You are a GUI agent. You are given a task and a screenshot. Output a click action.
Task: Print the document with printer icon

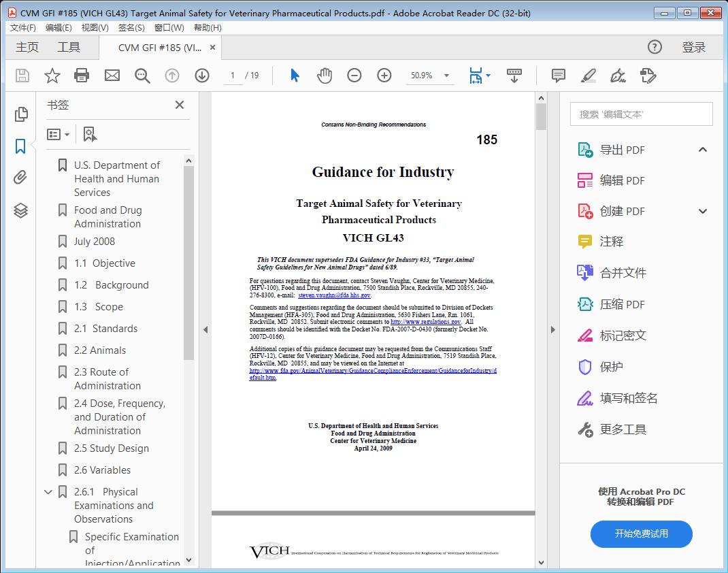coord(82,76)
